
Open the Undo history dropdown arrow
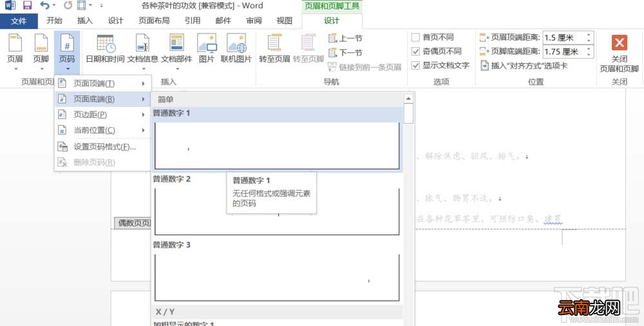pos(54,6)
